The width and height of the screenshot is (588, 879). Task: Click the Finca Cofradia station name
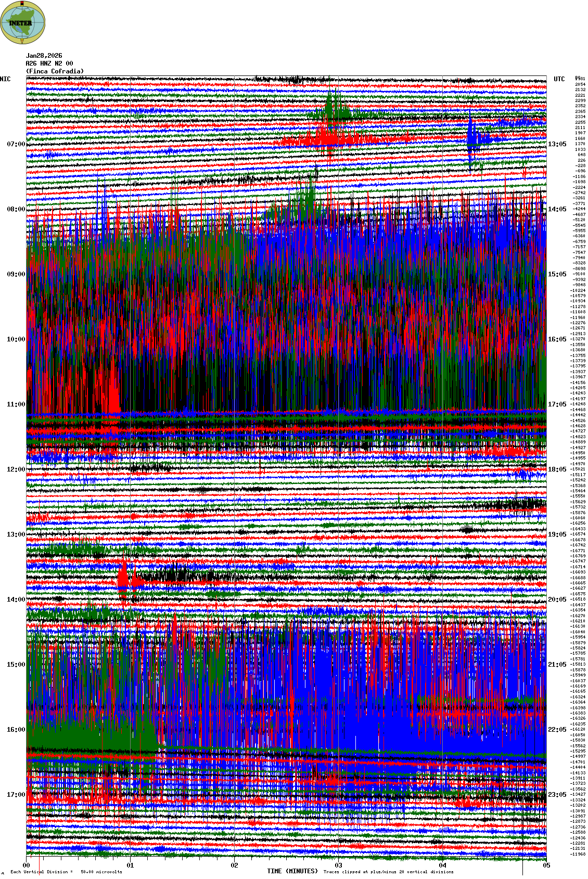[x=55, y=71]
